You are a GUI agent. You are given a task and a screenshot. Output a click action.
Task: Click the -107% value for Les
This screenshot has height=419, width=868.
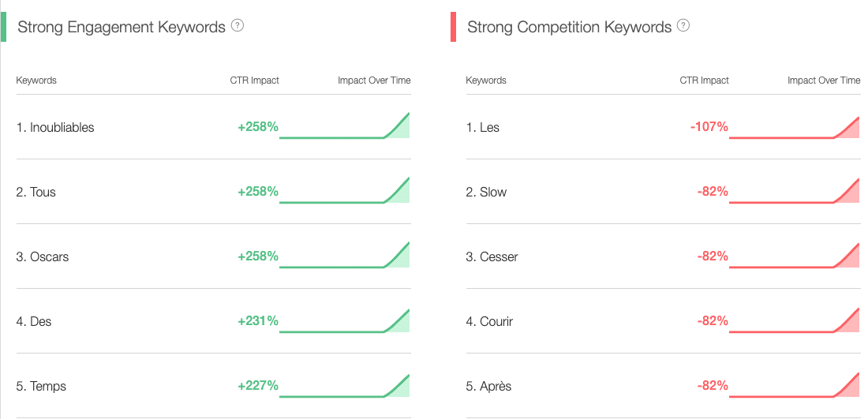709,127
